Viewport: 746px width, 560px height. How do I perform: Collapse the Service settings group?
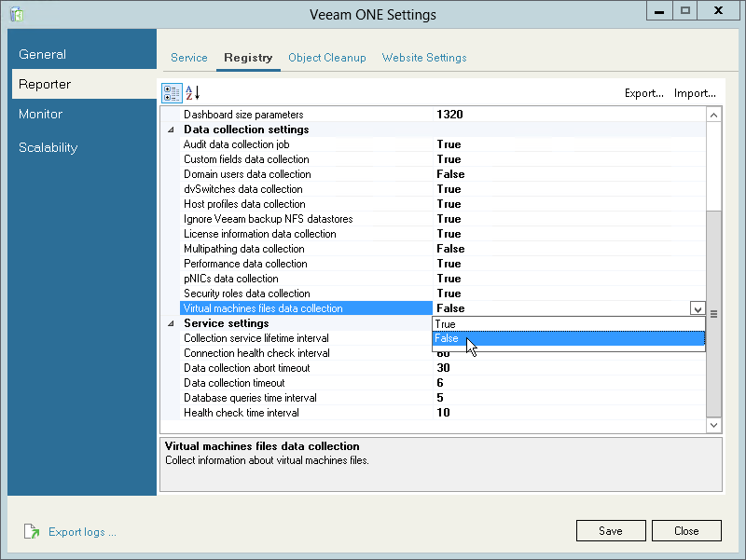172,323
